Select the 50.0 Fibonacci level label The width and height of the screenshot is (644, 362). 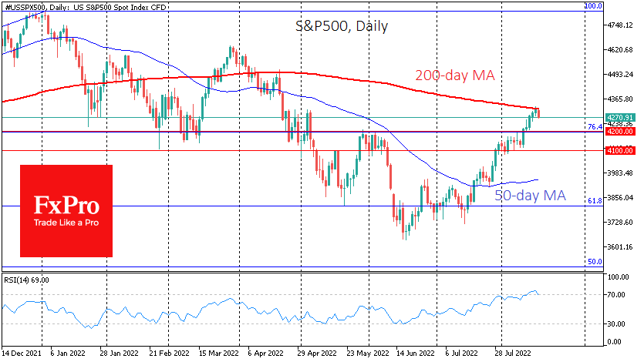coord(594,262)
